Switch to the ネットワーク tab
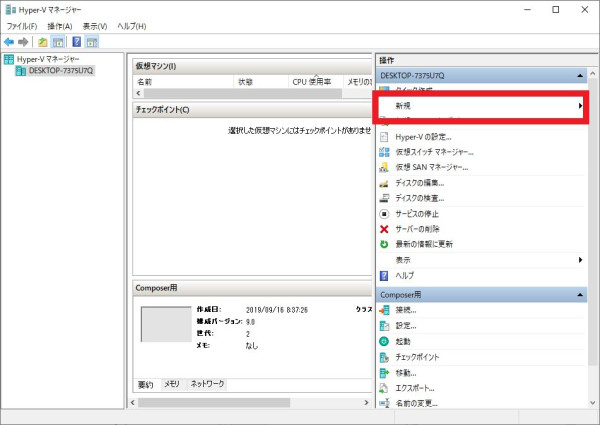This screenshot has width=600, height=425. (208, 384)
